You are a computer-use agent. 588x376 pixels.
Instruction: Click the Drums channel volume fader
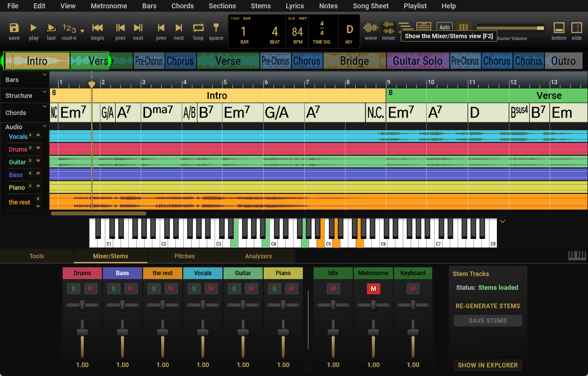(82, 338)
